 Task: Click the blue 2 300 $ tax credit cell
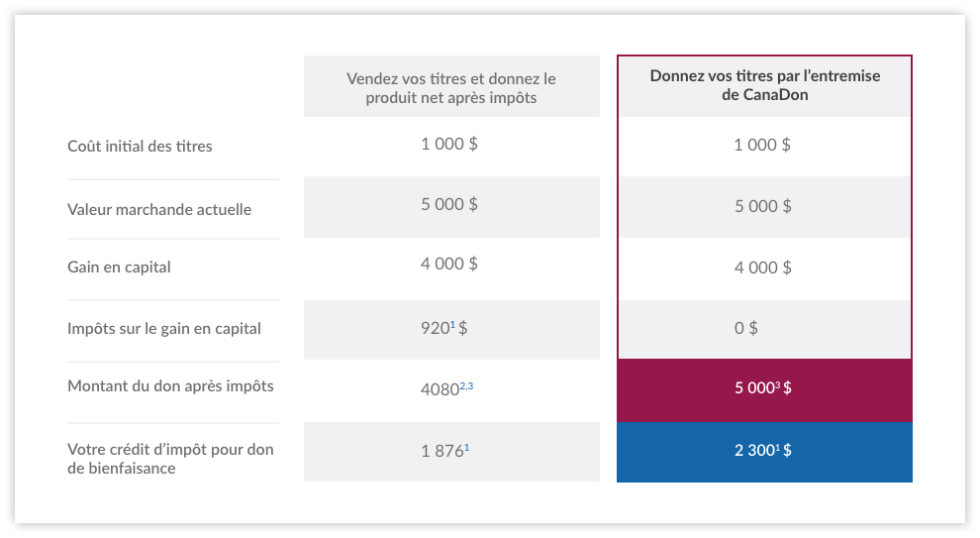click(x=763, y=451)
